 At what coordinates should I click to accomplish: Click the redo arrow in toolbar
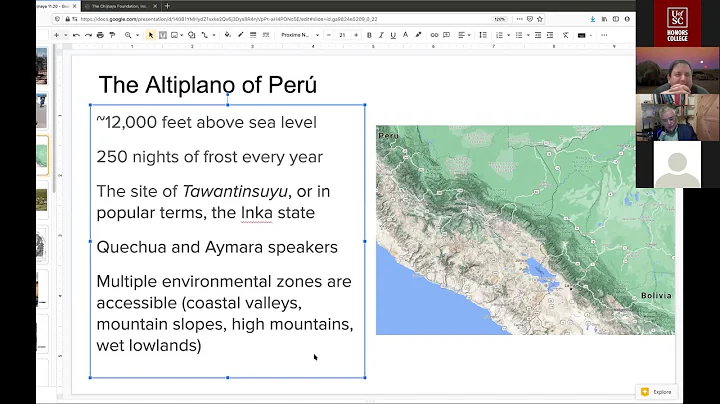click(x=88, y=35)
